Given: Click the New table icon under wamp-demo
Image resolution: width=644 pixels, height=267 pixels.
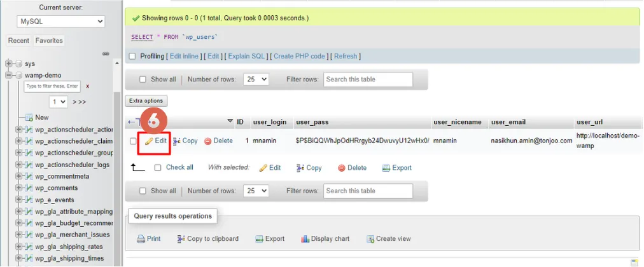Looking at the screenshot, I should click(29, 118).
